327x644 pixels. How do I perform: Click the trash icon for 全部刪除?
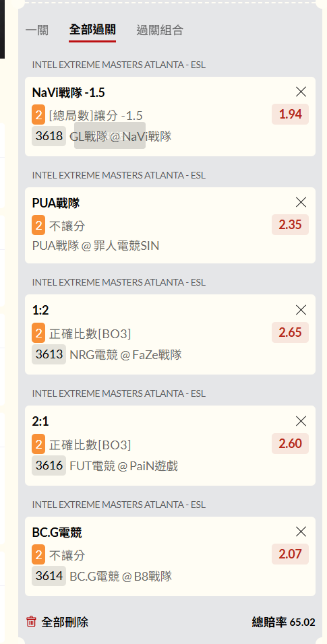pyautogui.click(x=31, y=622)
